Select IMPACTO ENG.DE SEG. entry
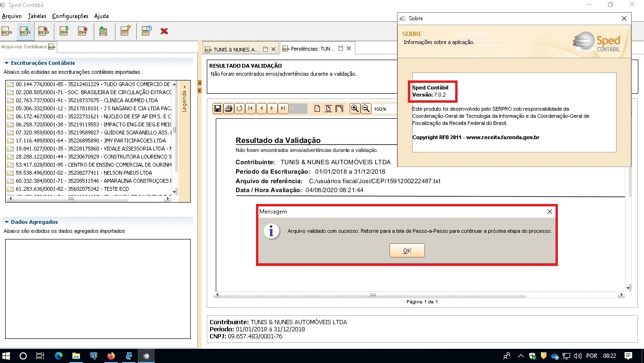 pyautogui.click(x=89, y=124)
